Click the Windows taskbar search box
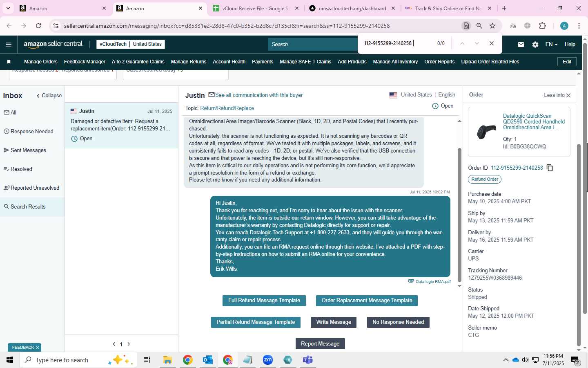This screenshot has width=588, height=368. [x=78, y=360]
